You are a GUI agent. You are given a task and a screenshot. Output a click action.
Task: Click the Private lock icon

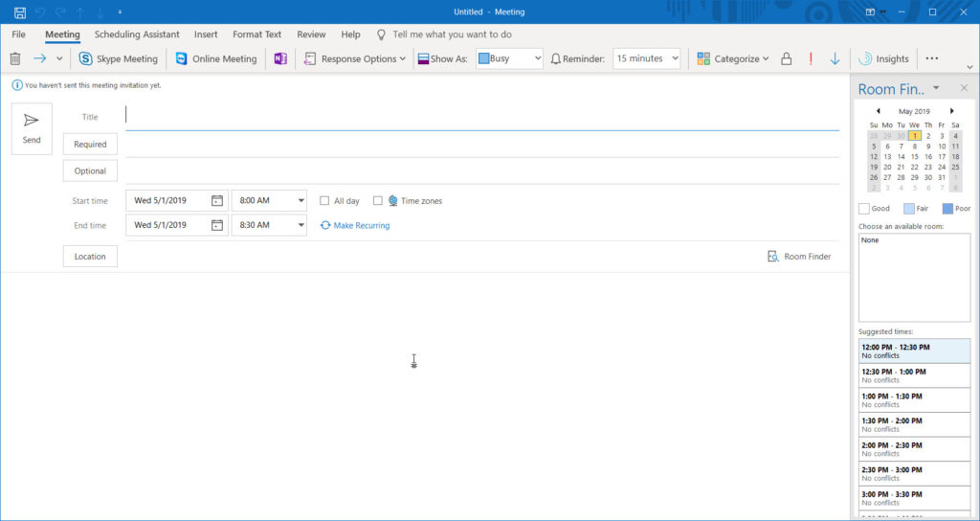(786, 58)
